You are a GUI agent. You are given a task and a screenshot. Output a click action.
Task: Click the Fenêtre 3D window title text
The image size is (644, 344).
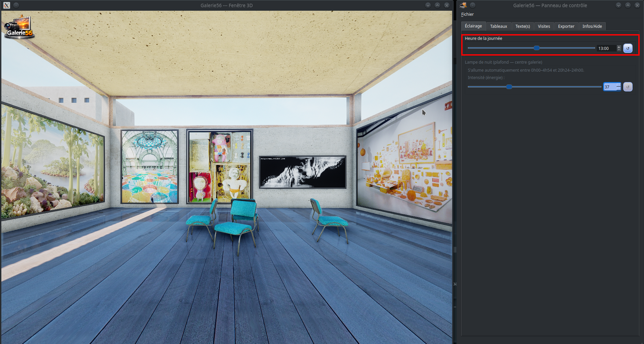[227, 5]
